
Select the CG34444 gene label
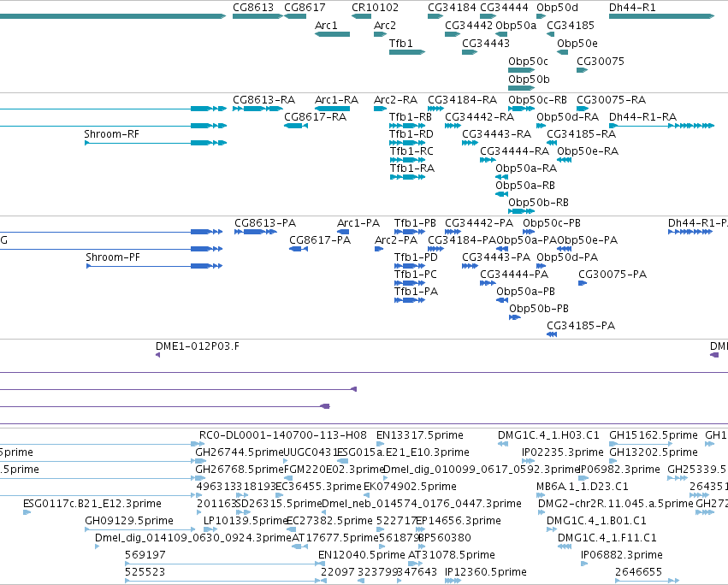pyautogui.click(x=504, y=8)
